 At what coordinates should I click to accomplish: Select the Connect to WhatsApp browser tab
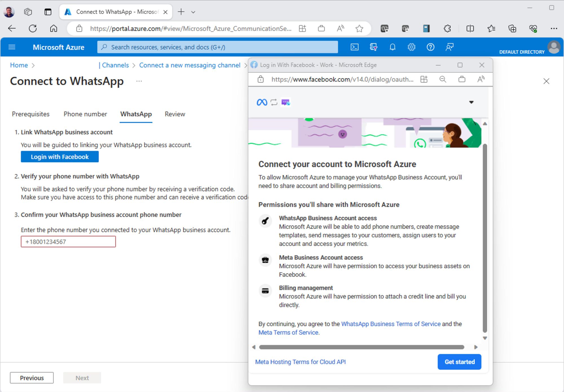[x=116, y=12]
